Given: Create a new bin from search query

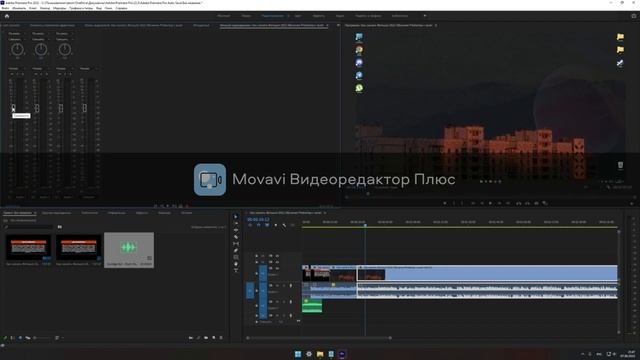Looking at the screenshot, I should 60,227.
